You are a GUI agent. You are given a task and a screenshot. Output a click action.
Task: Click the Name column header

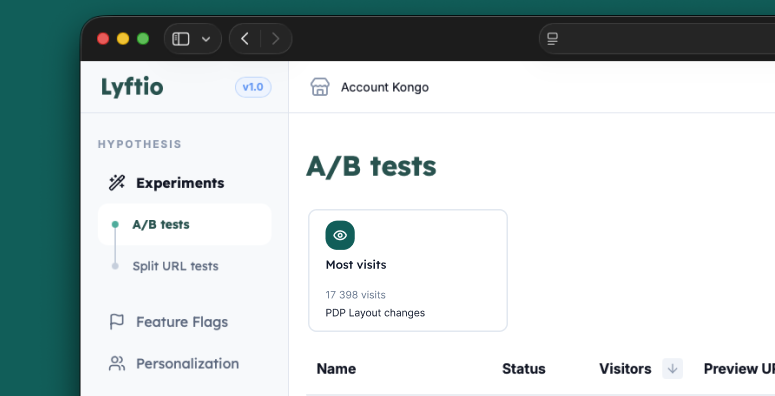[x=336, y=369]
